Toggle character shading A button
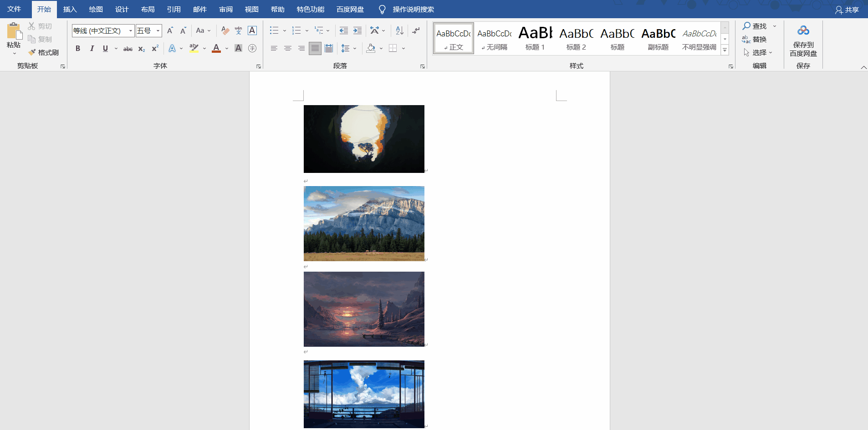 pyautogui.click(x=238, y=48)
